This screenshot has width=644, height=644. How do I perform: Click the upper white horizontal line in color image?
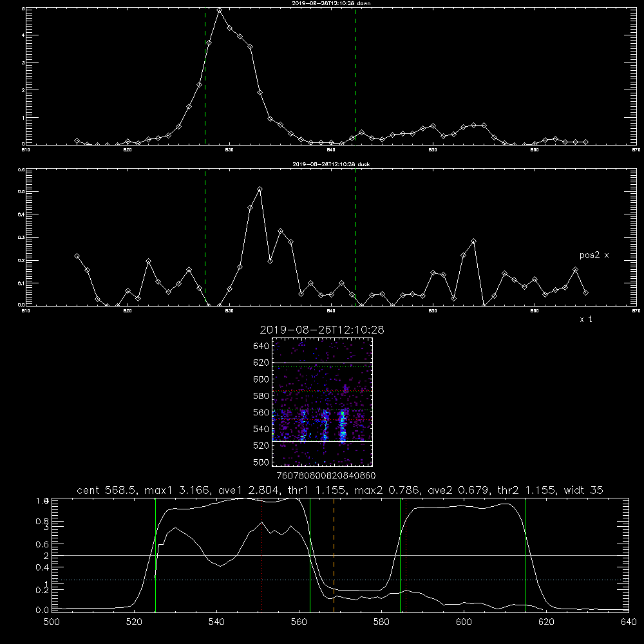coord(323,363)
